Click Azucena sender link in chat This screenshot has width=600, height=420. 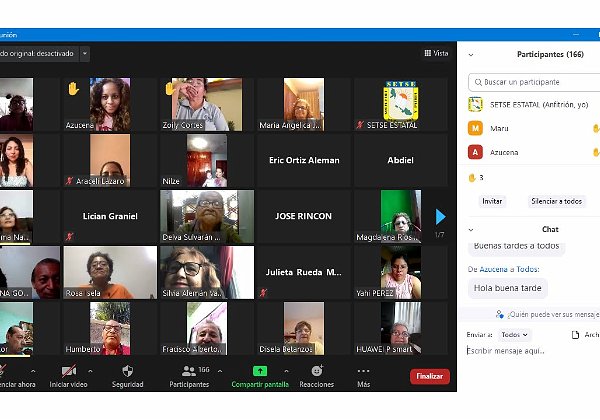tap(493, 269)
